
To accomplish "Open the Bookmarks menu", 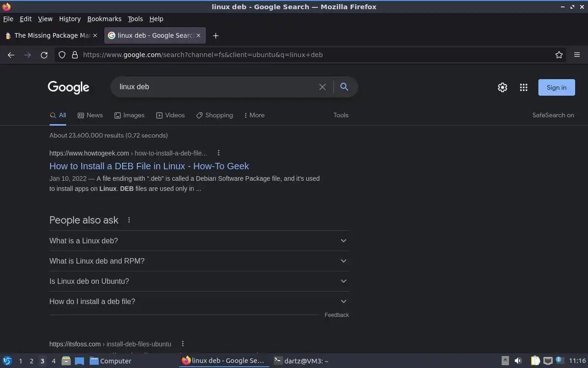I will point(104,19).
